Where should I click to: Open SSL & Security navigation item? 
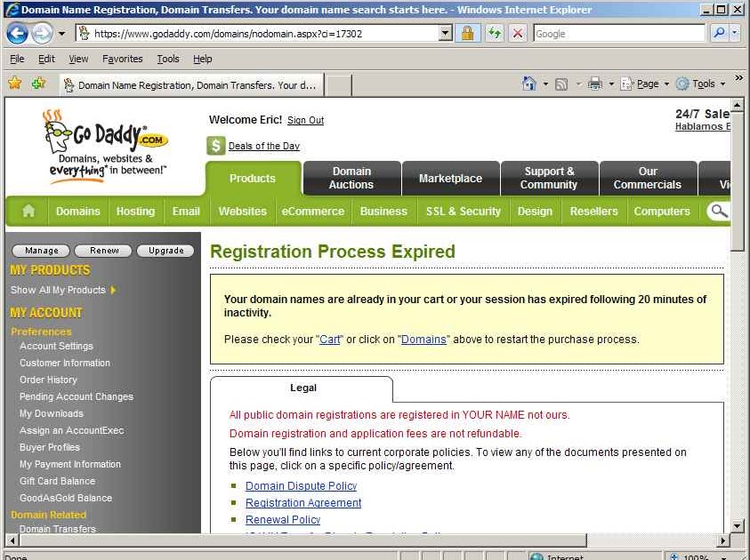463,212
